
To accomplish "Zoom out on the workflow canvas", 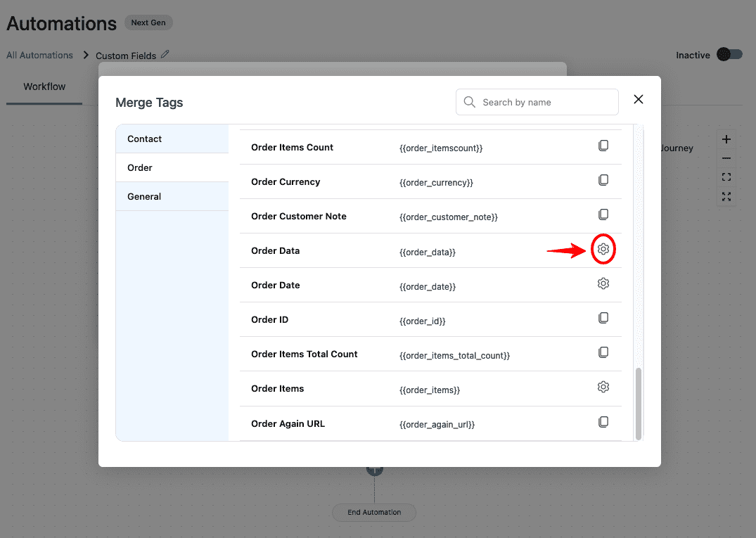I will [x=726, y=158].
